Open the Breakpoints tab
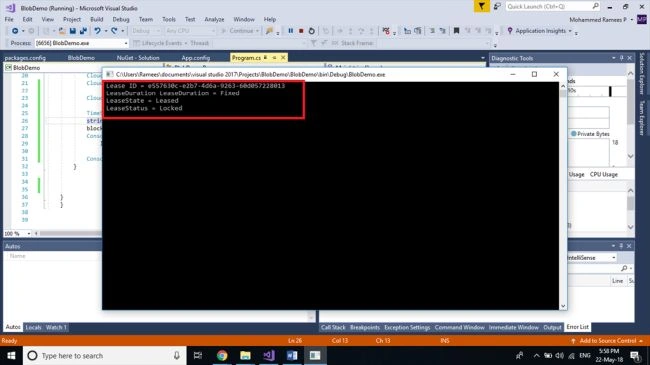Viewport: 650px width, 365px height. [x=365, y=327]
